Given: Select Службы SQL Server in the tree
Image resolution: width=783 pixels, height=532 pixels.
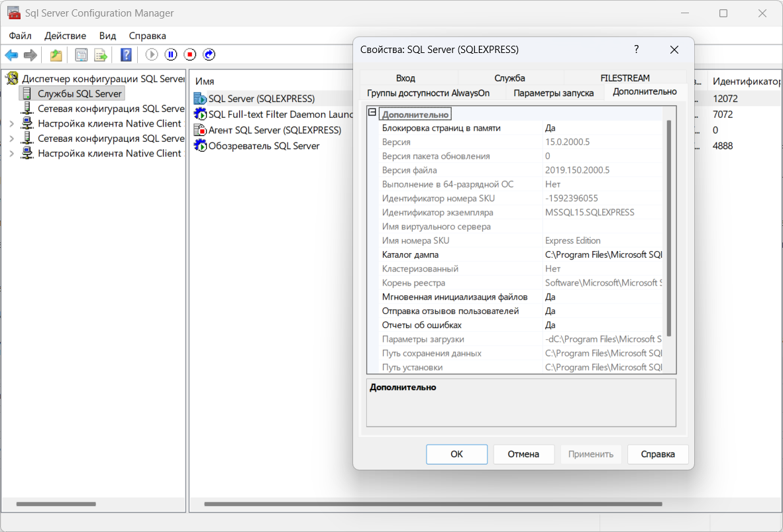Looking at the screenshot, I should click(79, 93).
